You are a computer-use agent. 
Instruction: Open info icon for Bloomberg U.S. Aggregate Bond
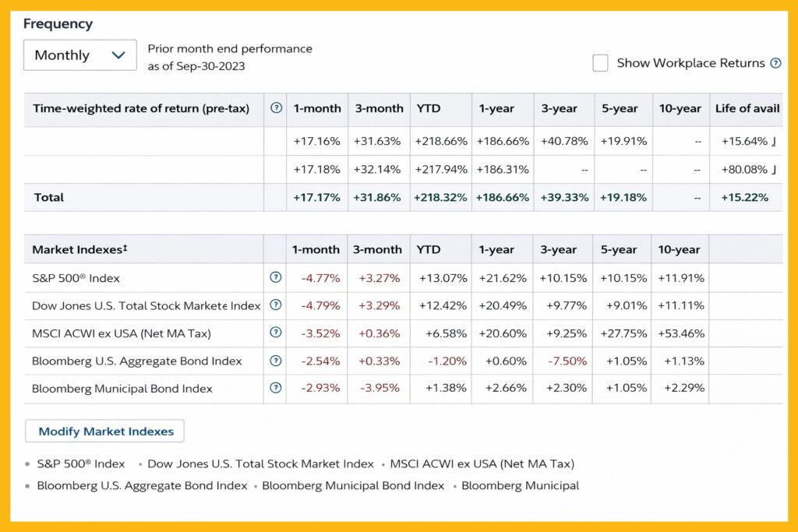click(x=275, y=361)
